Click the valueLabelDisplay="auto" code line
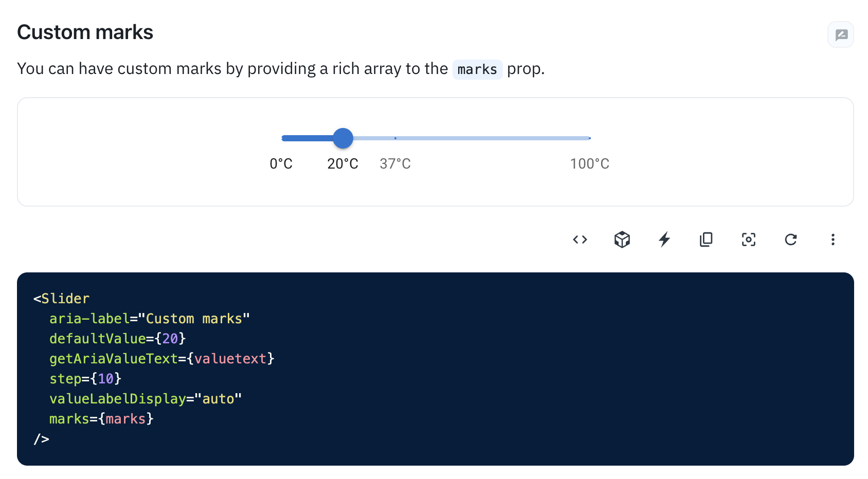This screenshot has width=868, height=479. (146, 399)
